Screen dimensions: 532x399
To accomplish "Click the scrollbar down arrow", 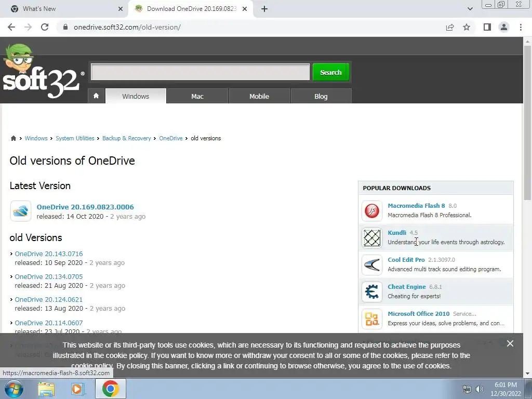I will (x=527, y=373).
